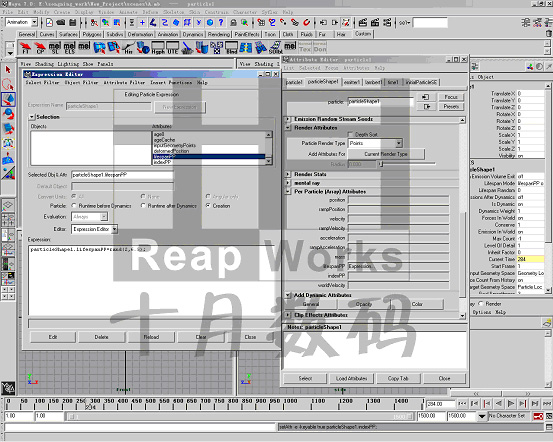
Task: Expand the Clip Effects Attributes section
Action: click(x=288, y=315)
